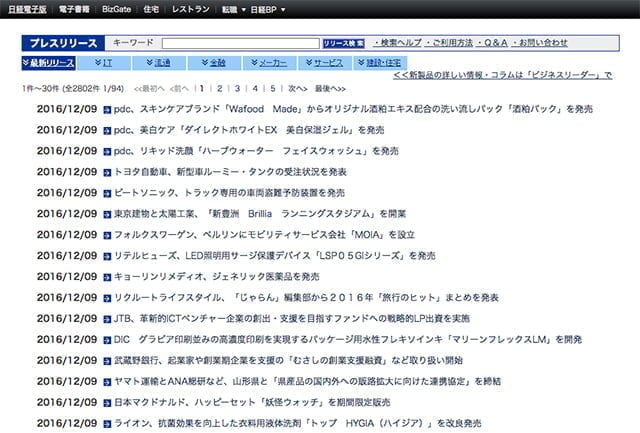
Task: Go to the next page 次へ>
Action: click(298, 89)
